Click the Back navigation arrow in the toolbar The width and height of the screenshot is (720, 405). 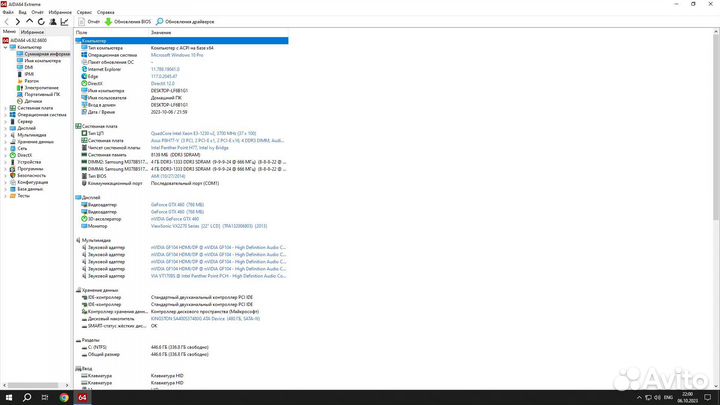6,21
